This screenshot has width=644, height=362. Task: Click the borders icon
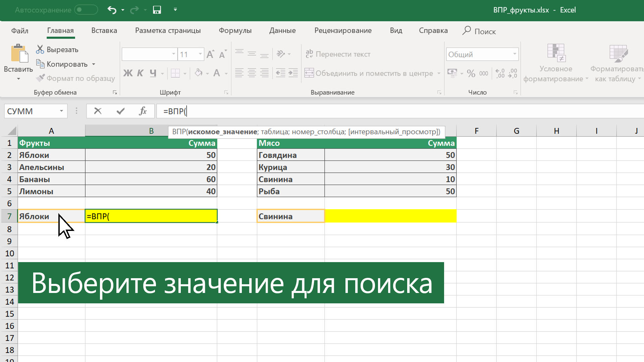pyautogui.click(x=175, y=73)
